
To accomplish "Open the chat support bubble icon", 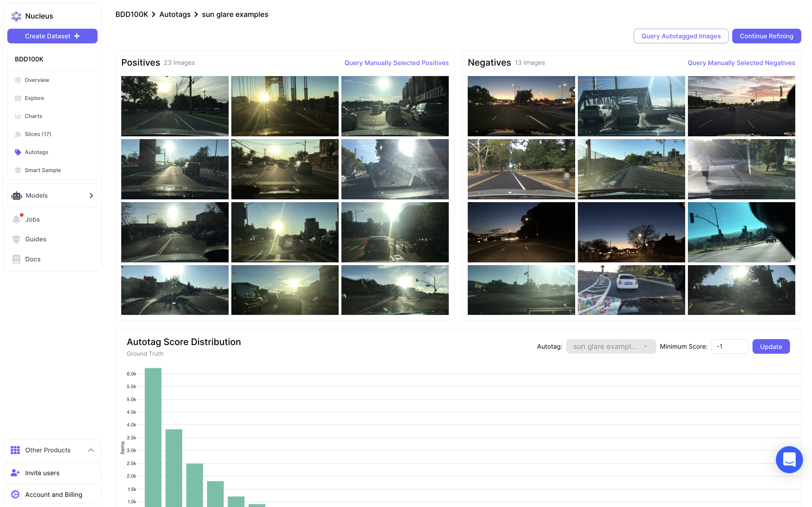I will (x=789, y=459).
